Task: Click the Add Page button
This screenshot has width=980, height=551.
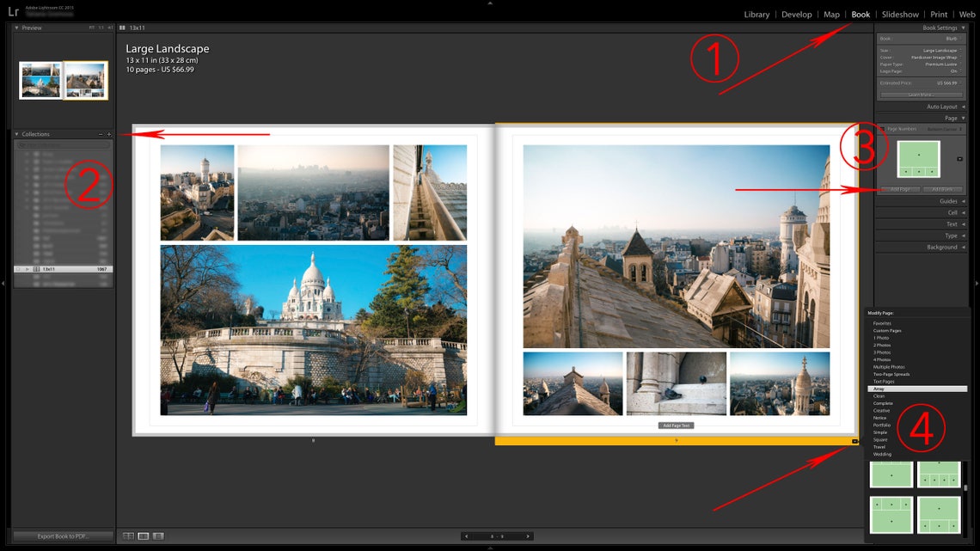Action: pyautogui.click(x=900, y=189)
